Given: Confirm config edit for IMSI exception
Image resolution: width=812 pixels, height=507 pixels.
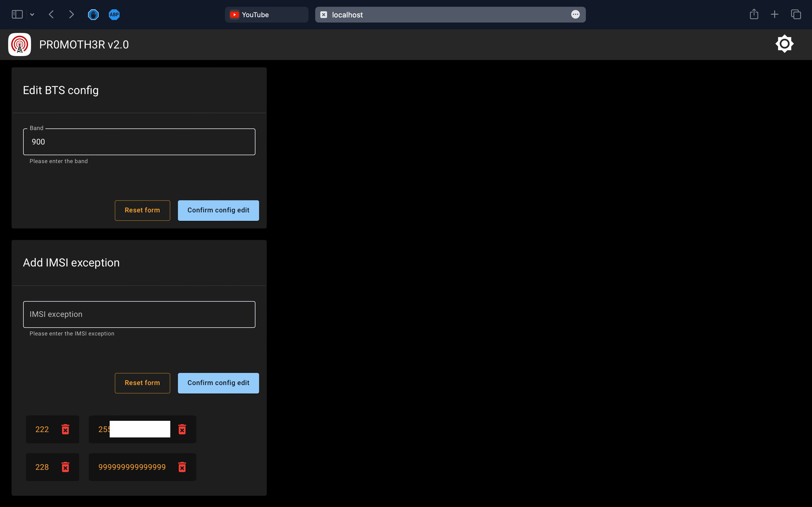Looking at the screenshot, I should [218, 383].
